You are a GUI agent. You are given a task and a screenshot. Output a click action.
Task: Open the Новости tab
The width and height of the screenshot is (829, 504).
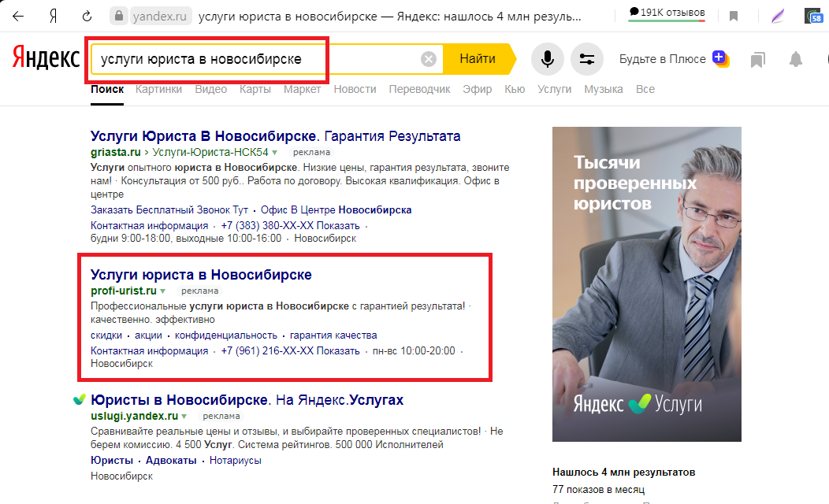tap(355, 89)
